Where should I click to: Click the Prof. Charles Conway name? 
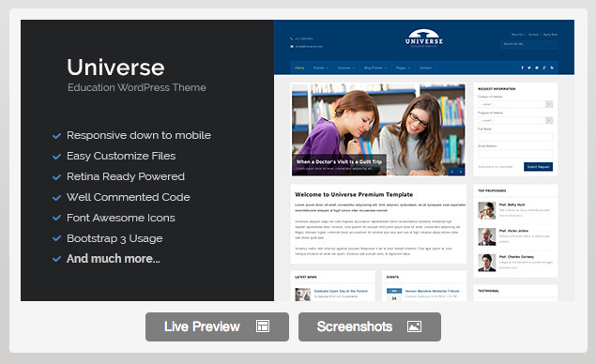(516, 257)
